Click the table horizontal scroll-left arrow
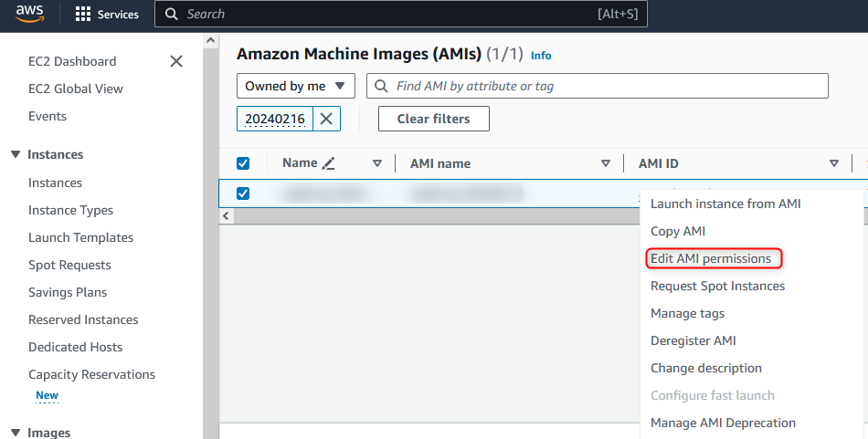Image resolution: width=868 pixels, height=439 pixels. point(226,215)
